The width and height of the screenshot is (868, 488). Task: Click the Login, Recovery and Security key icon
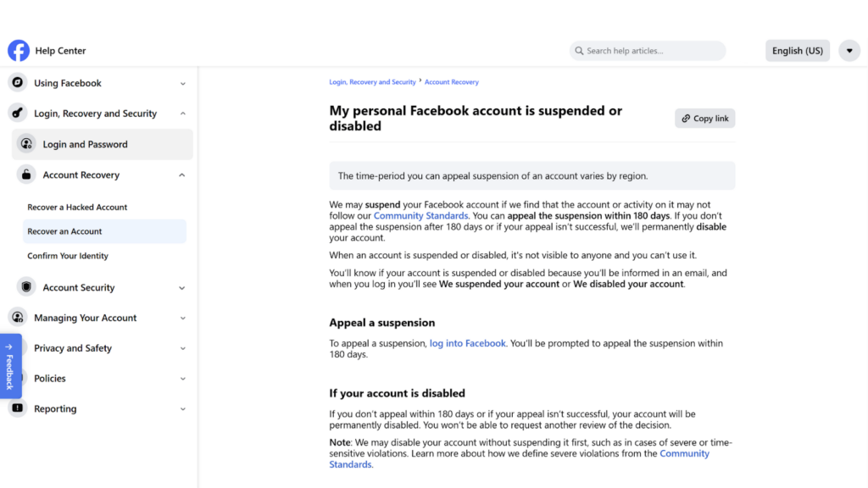point(17,114)
